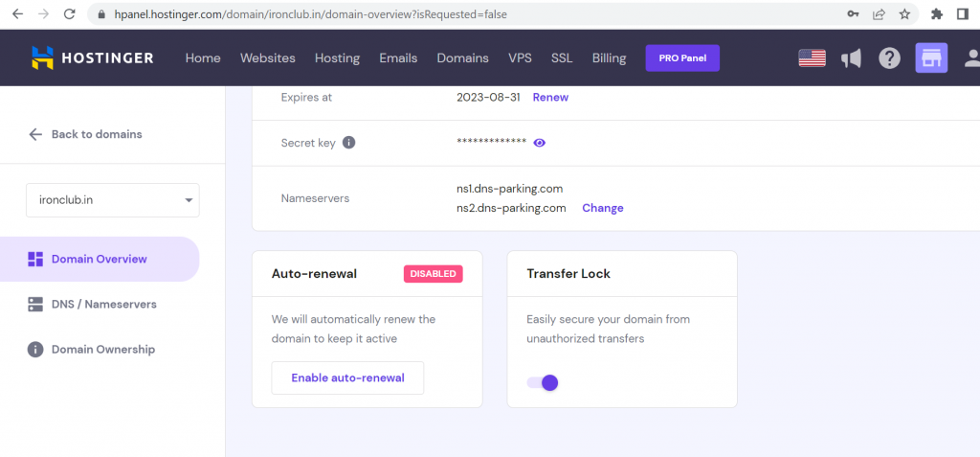Open the Domains menu
The width and height of the screenshot is (980, 457).
coord(462,58)
